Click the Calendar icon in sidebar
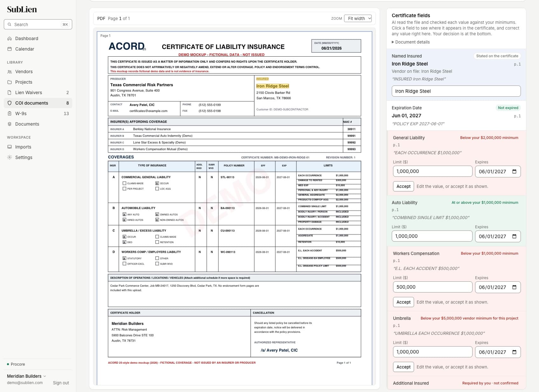 (x=10, y=49)
